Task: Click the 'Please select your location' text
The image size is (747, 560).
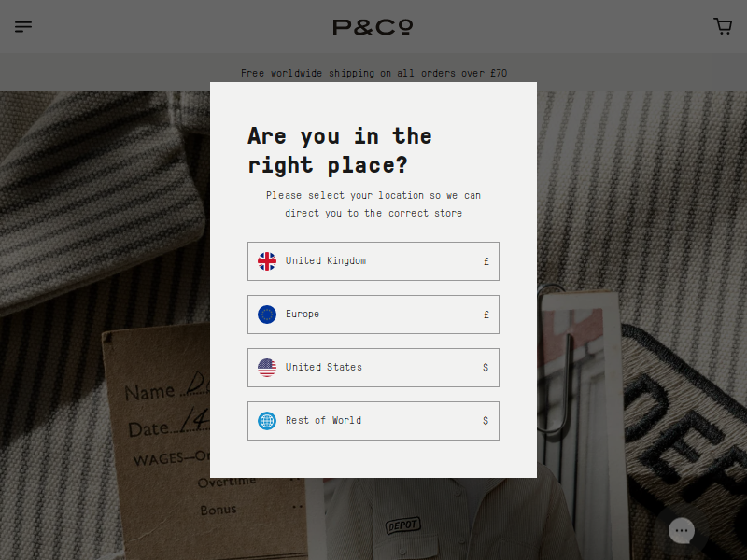Action: [373, 204]
